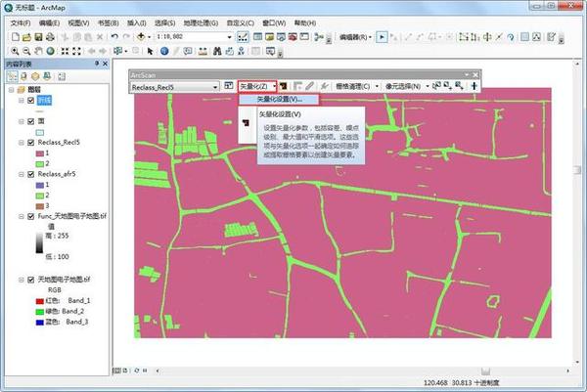
Task: Switch to List By Selection view
Action: 47,76
